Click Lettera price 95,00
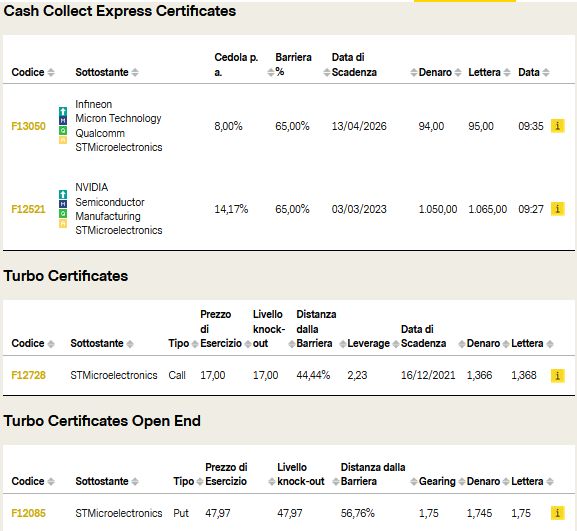 tap(481, 126)
